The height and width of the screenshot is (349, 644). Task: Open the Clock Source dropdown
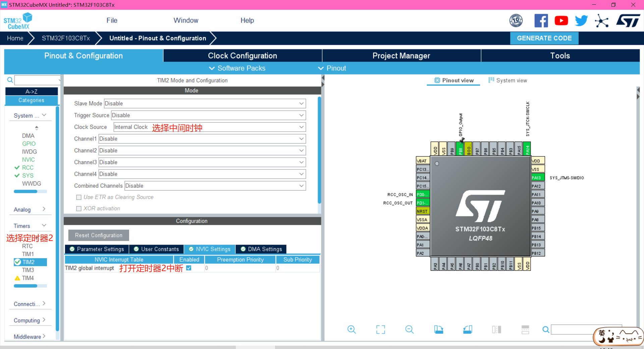210,127
